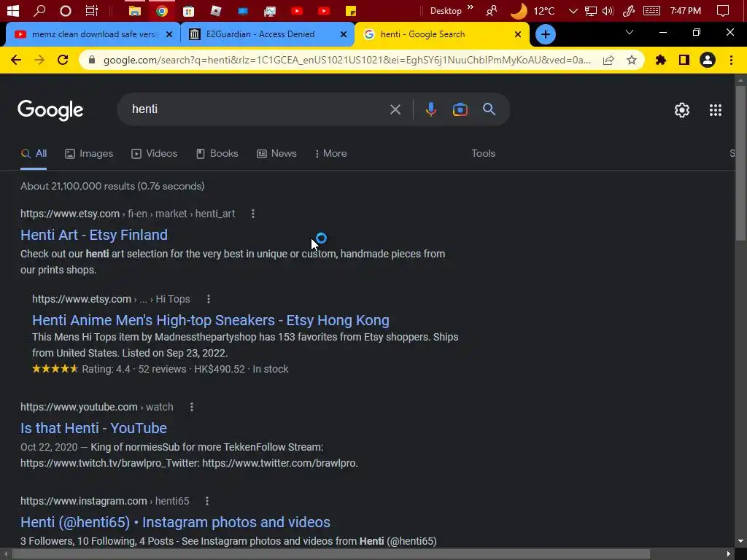Select the All results tab
The height and width of the screenshot is (560, 747).
(34, 153)
